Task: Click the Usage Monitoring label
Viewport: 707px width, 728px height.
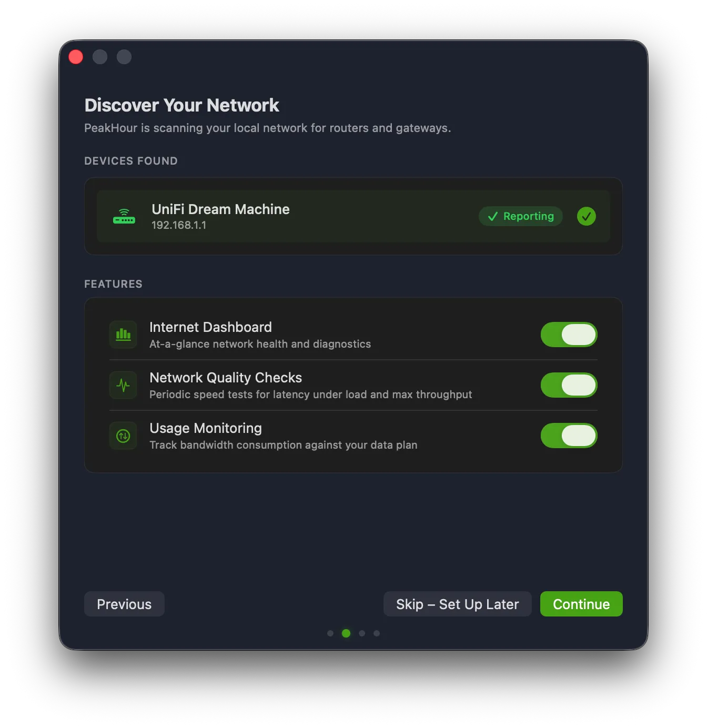Action: tap(206, 428)
